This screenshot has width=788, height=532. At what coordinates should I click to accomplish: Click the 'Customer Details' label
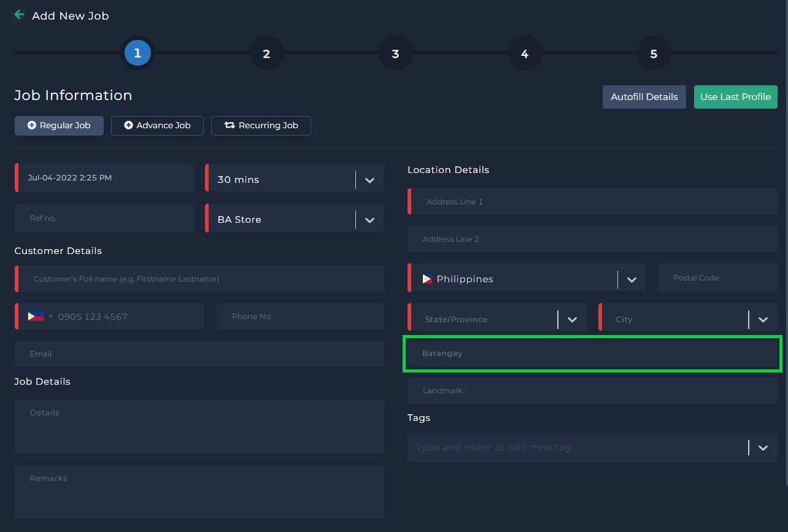pos(58,250)
